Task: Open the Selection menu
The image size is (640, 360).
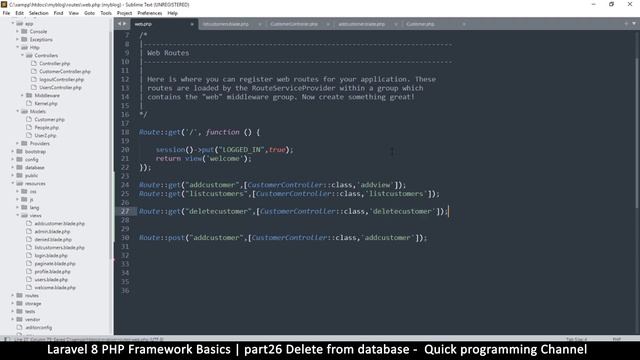Action: [x=38, y=13]
